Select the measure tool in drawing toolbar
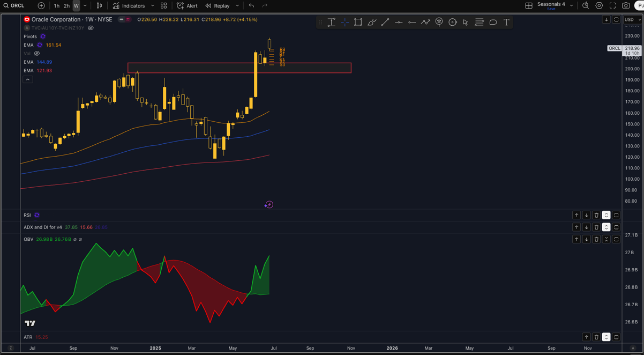This screenshot has height=355, width=644. click(x=332, y=22)
